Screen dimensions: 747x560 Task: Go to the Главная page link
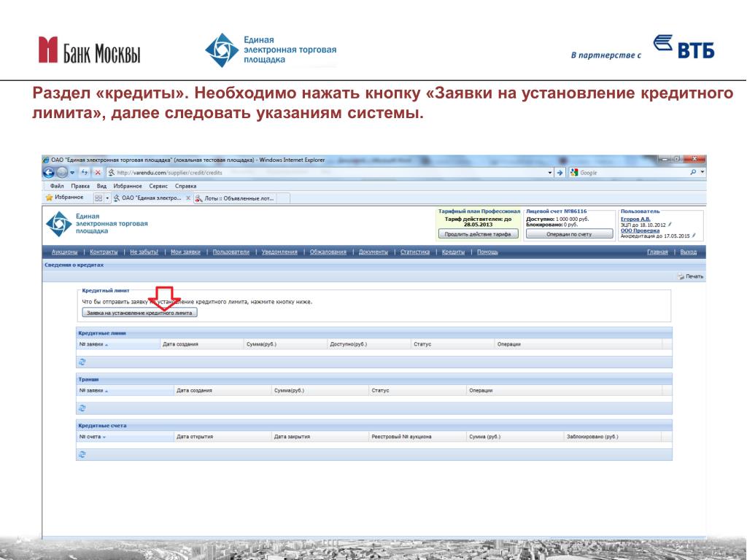tap(657, 252)
